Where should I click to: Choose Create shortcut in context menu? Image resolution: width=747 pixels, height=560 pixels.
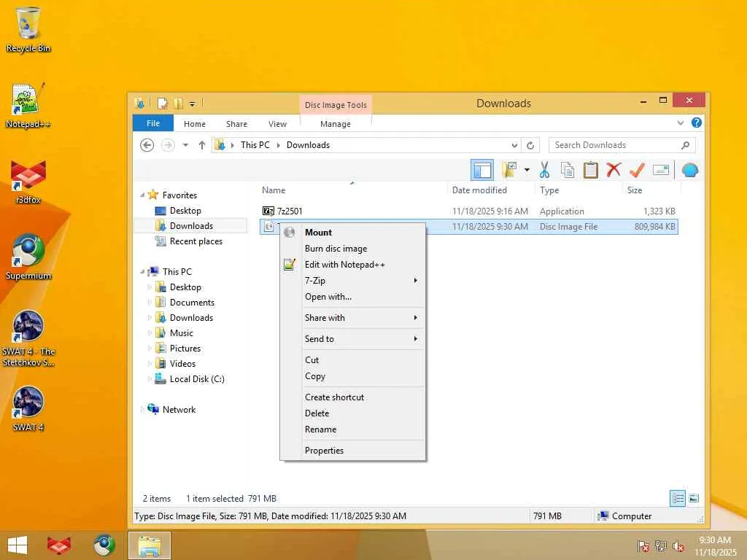tap(352, 397)
